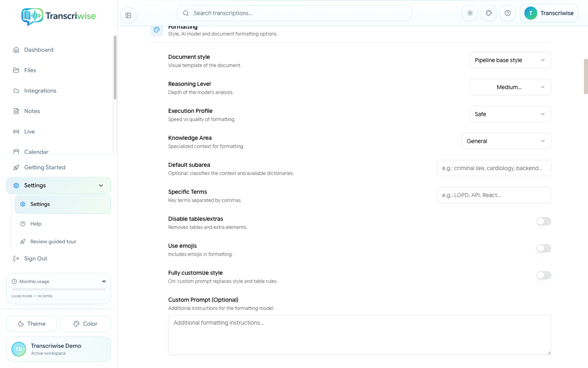
Task: Click the Theme button
Action: pyautogui.click(x=32, y=324)
